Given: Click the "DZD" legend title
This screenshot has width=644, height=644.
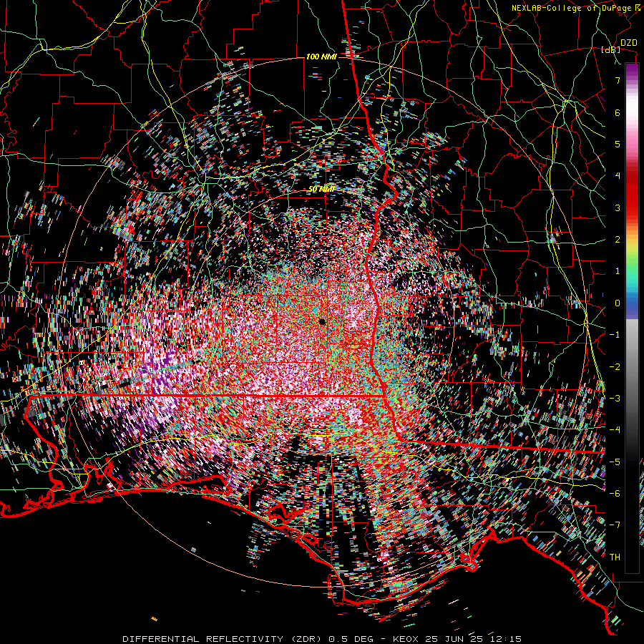Looking at the screenshot, I should pos(628,43).
